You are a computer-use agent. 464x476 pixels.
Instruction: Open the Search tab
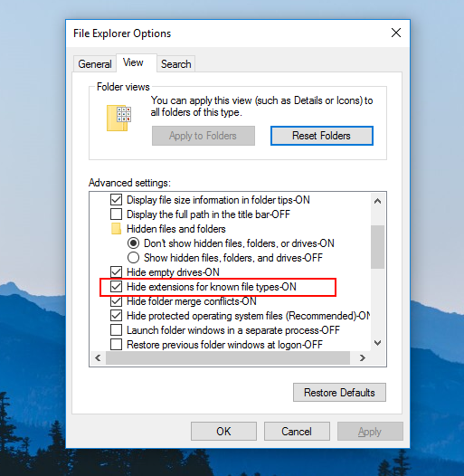tap(176, 64)
